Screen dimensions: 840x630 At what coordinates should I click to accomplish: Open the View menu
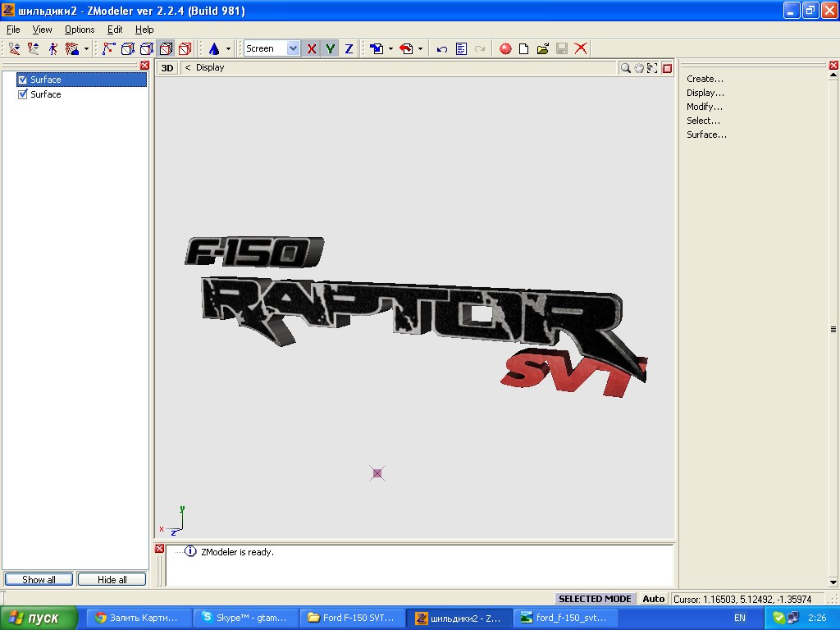(43, 30)
